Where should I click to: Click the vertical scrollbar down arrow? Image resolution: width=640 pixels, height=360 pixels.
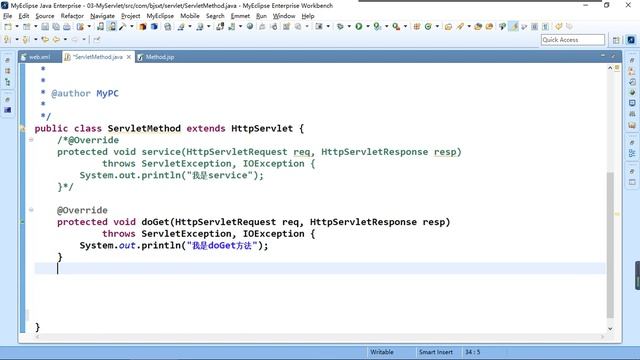point(610,329)
